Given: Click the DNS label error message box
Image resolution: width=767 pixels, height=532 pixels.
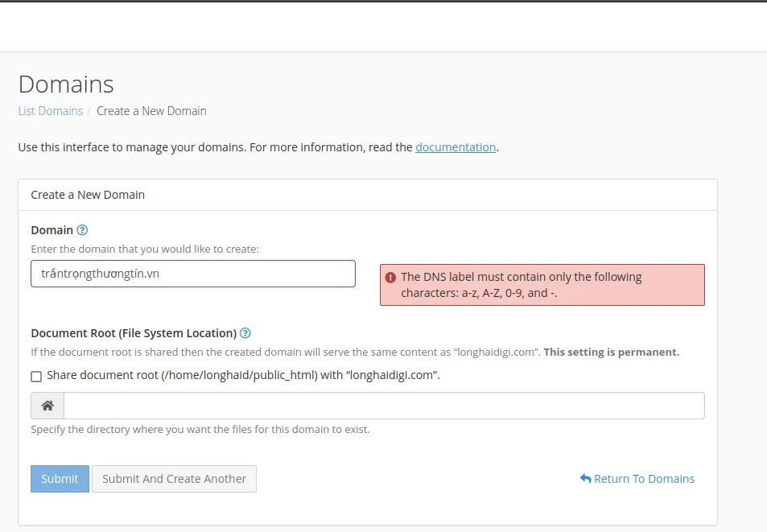Looking at the screenshot, I should pyautogui.click(x=542, y=285).
